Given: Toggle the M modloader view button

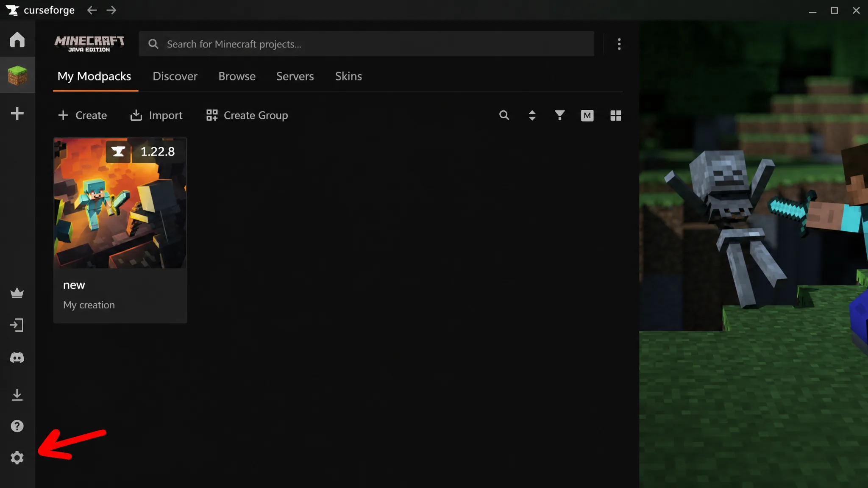Looking at the screenshot, I should 587,116.
